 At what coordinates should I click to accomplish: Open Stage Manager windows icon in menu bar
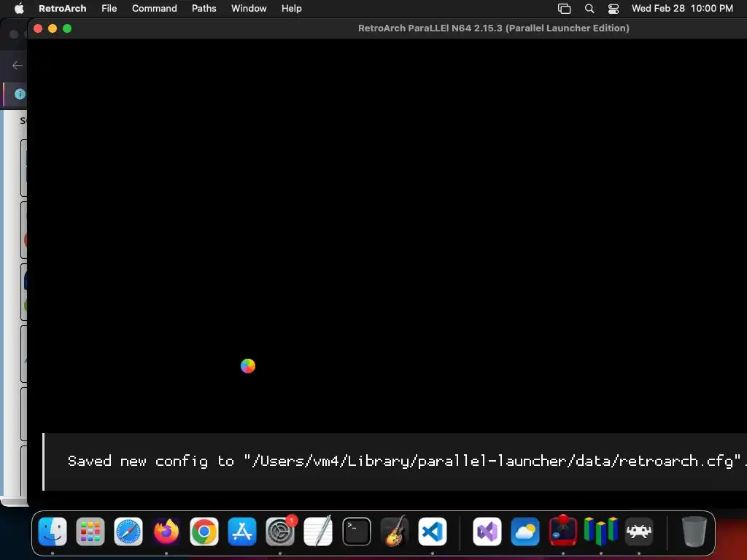coord(564,8)
